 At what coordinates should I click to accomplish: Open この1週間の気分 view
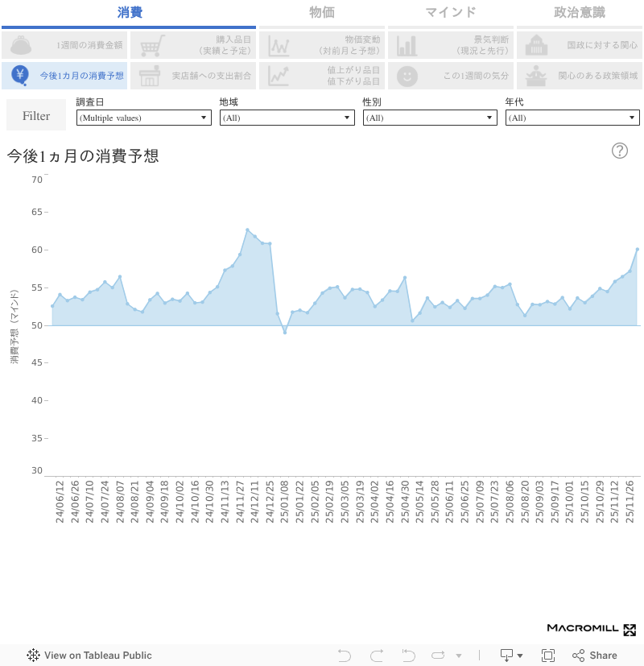pos(451,76)
